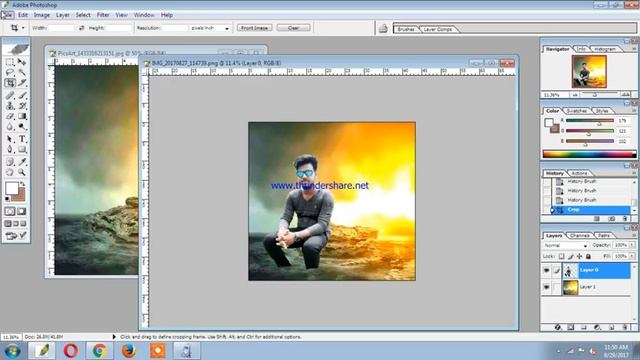Switch to Quick Mask mode
This screenshot has height=360, width=640.
[22, 211]
